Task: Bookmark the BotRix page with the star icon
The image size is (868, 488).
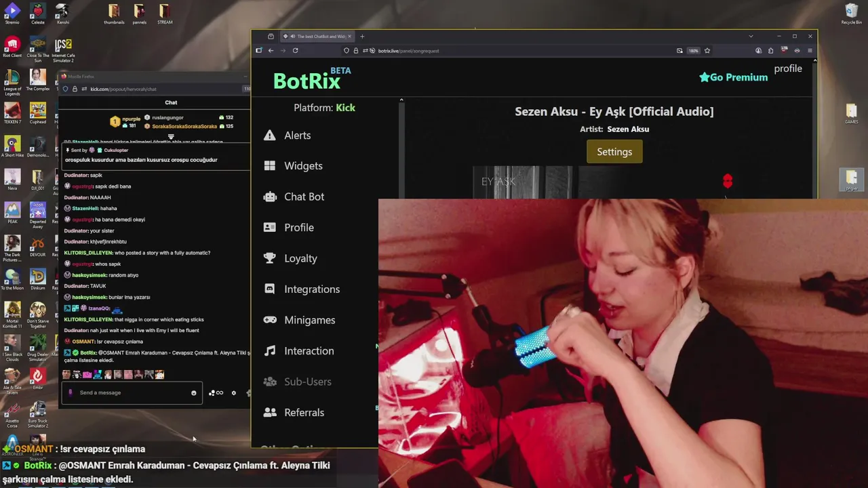Action: [707, 50]
